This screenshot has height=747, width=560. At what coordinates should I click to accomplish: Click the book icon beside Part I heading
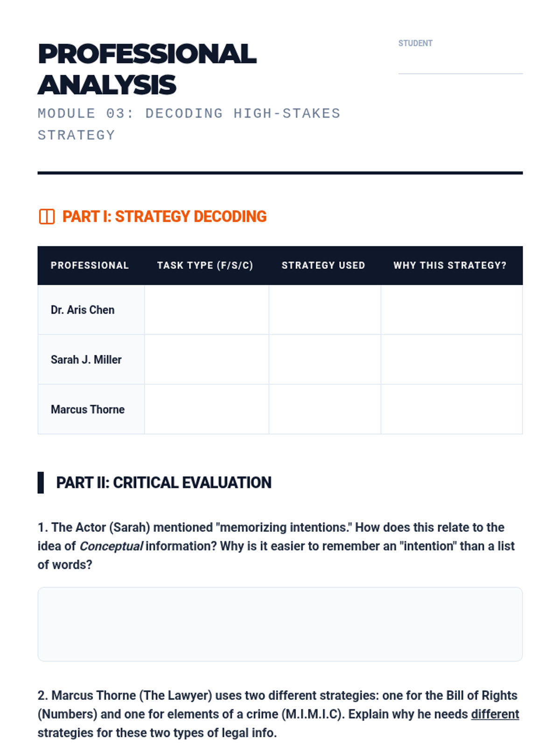click(47, 217)
